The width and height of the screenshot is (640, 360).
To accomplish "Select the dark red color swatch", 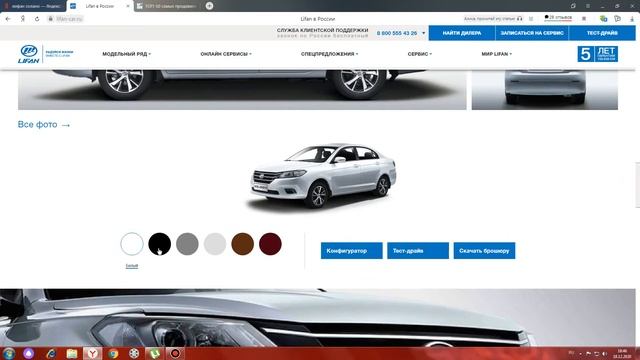I will [270, 244].
